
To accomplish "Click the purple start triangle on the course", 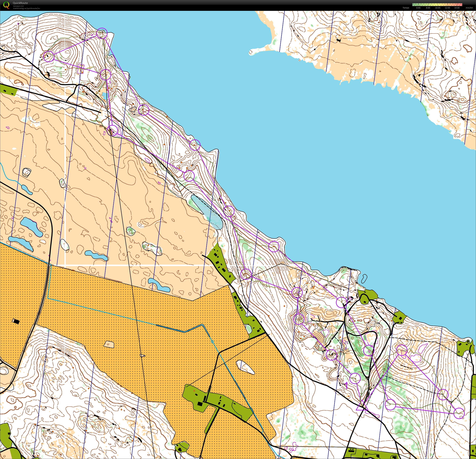I will point(362,406).
